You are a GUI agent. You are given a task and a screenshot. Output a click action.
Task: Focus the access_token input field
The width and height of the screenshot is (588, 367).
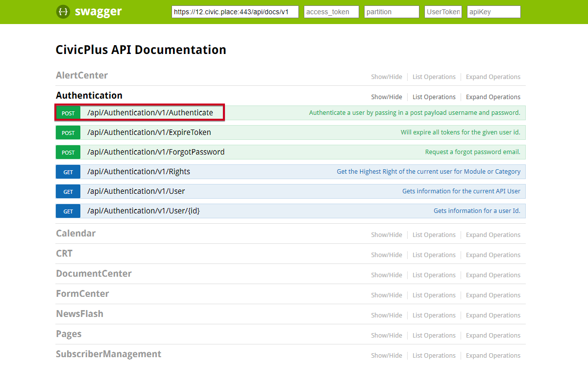coord(331,12)
